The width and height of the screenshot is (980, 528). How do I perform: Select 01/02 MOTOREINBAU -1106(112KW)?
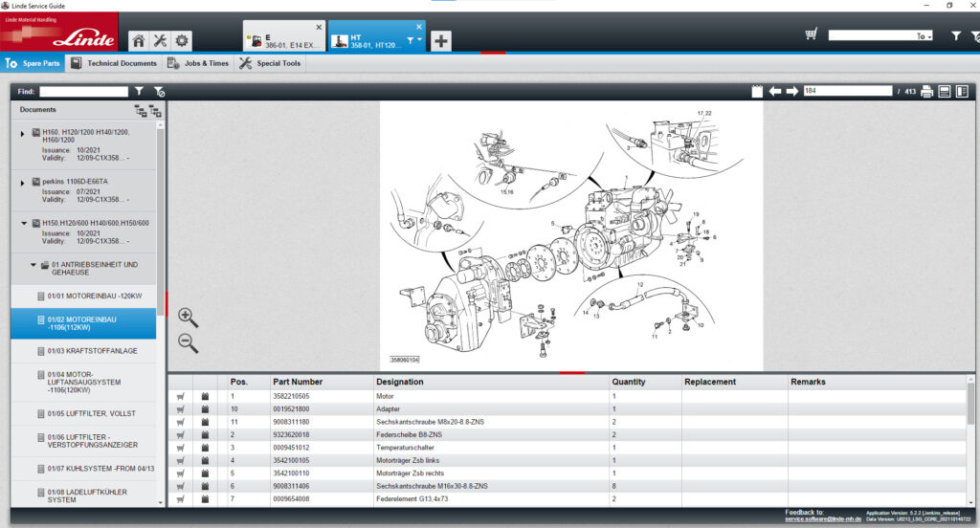coord(83,323)
